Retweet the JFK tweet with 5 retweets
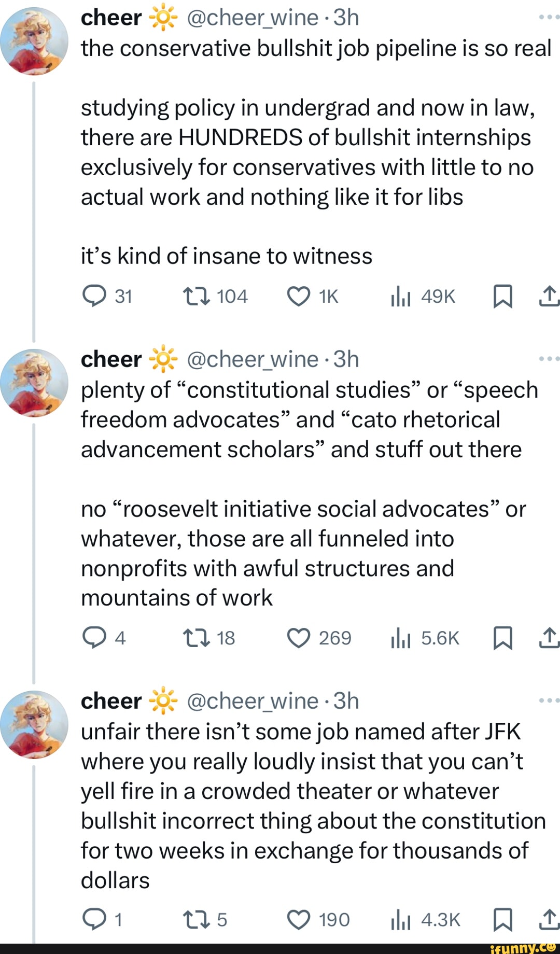The width and height of the screenshot is (560, 954). point(197,920)
